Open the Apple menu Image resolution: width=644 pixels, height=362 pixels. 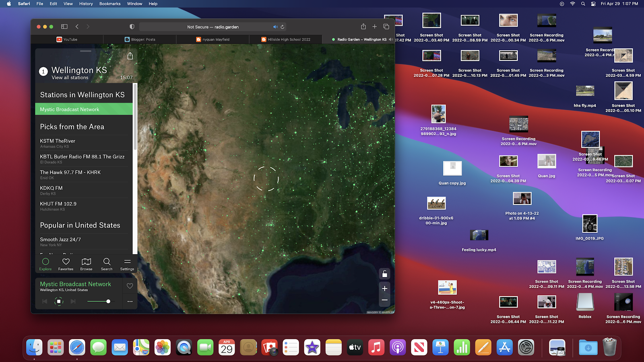(9, 4)
